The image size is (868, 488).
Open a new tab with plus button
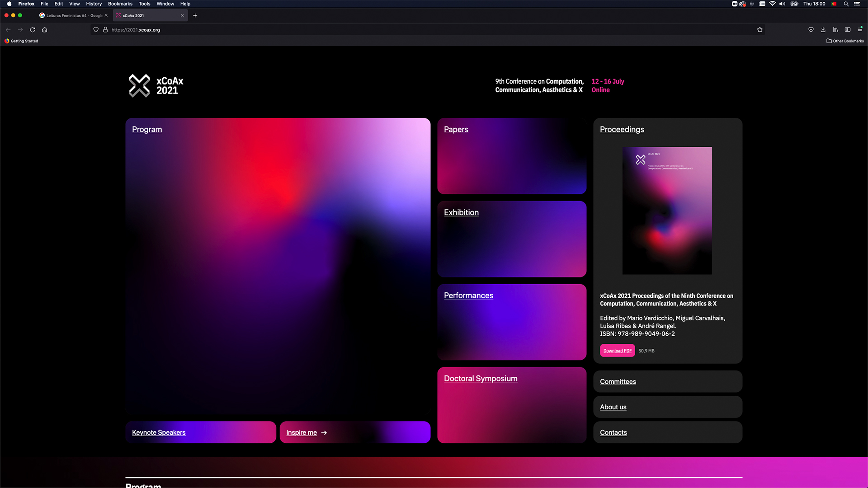(x=195, y=15)
